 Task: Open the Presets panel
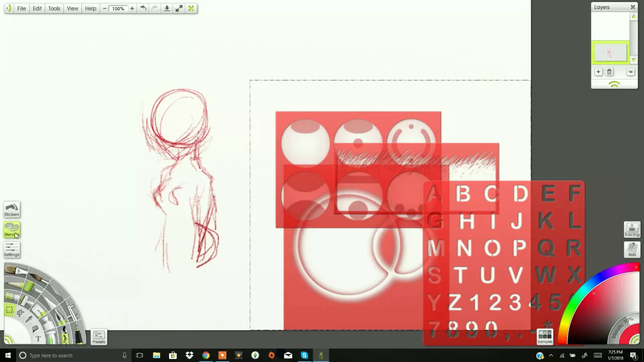(99, 337)
